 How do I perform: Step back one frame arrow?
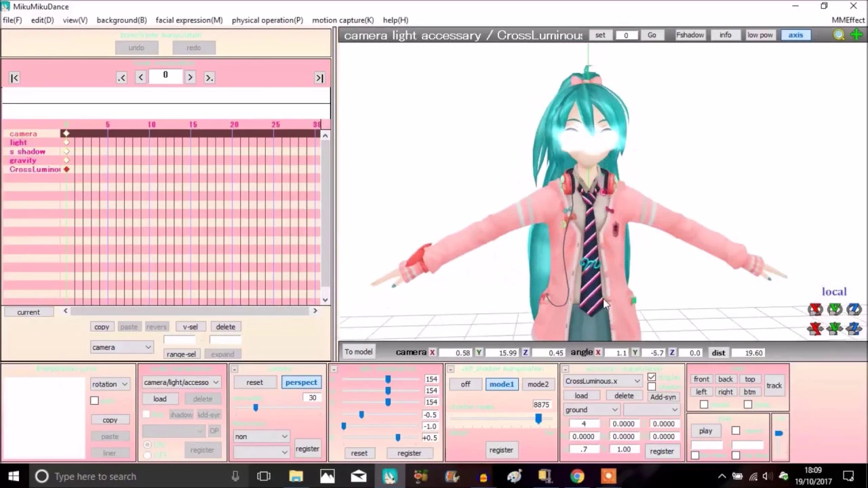pyautogui.click(x=140, y=78)
